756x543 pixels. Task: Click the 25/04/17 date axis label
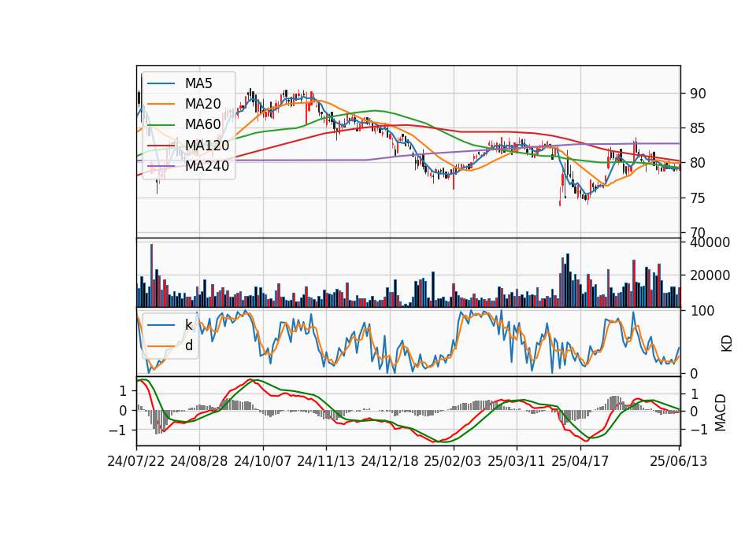point(580,461)
